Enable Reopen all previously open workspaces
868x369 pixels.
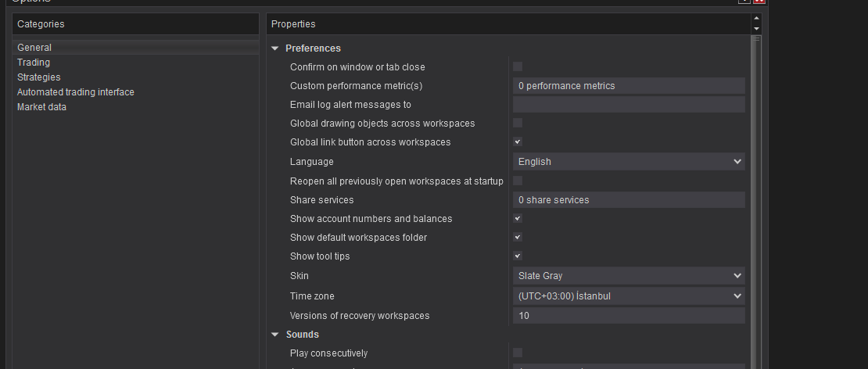tap(518, 181)
